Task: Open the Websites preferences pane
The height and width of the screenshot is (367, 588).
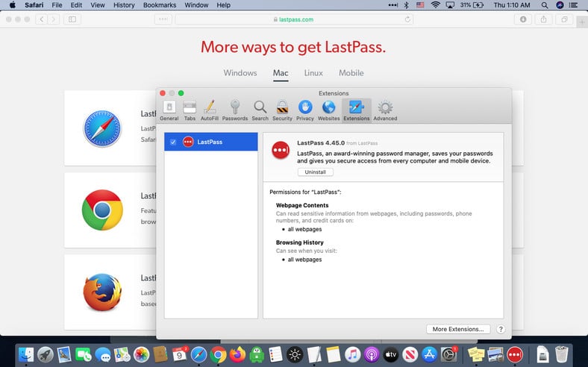Action: tap(328, 110)
